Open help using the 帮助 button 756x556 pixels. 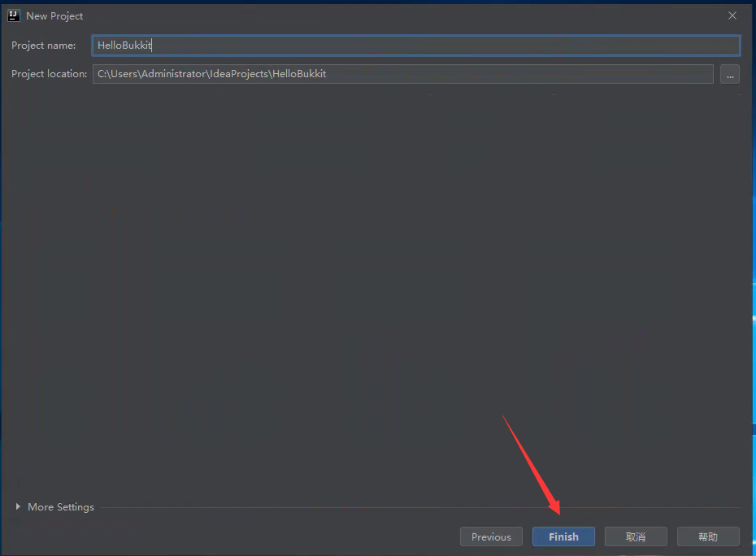(x=708, y=536)
